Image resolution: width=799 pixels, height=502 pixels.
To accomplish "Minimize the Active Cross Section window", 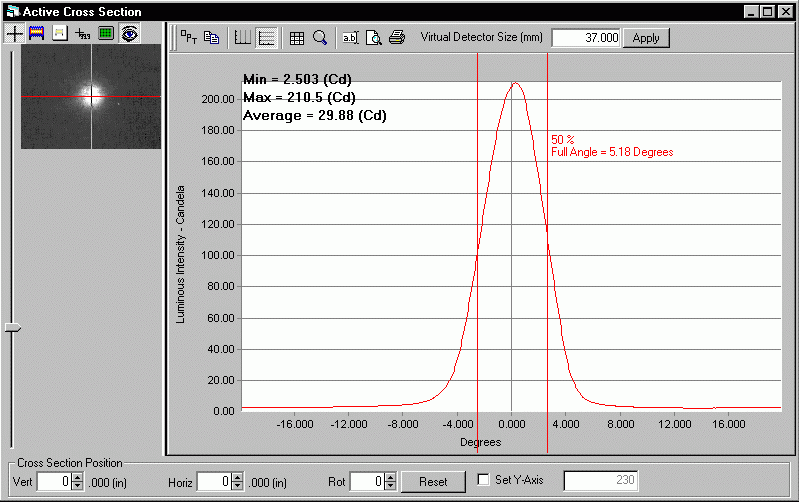I will click(751, 11).
